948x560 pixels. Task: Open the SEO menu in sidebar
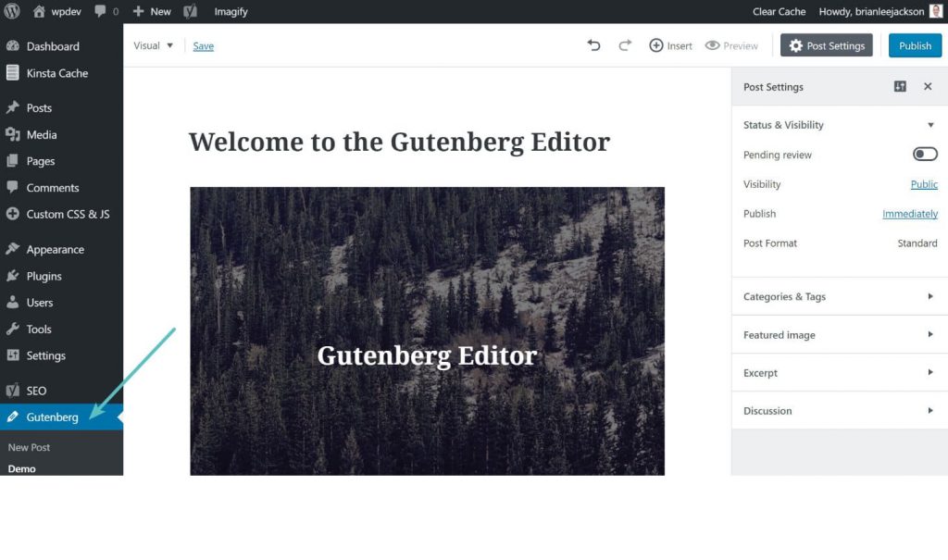61,391
